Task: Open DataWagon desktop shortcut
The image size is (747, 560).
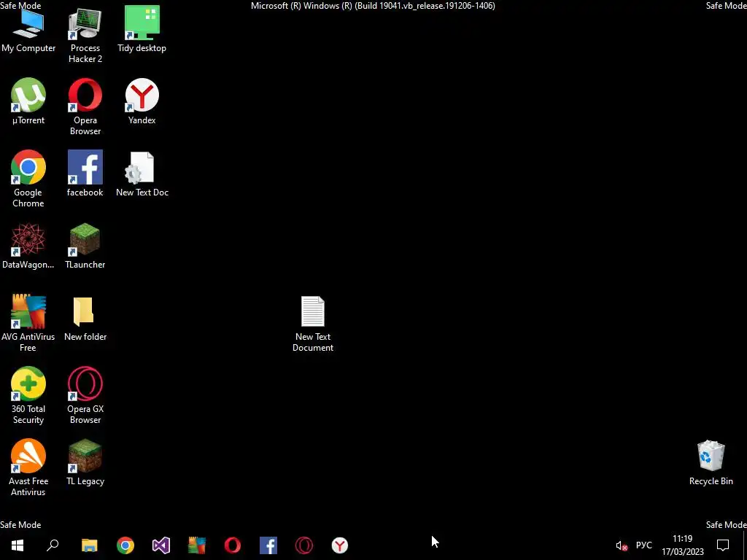Action: [28, 246]
